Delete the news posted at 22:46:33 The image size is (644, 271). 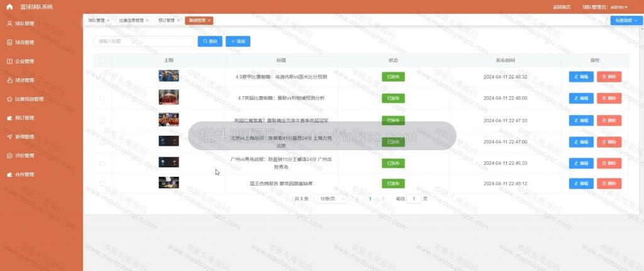tap(609, 163)
